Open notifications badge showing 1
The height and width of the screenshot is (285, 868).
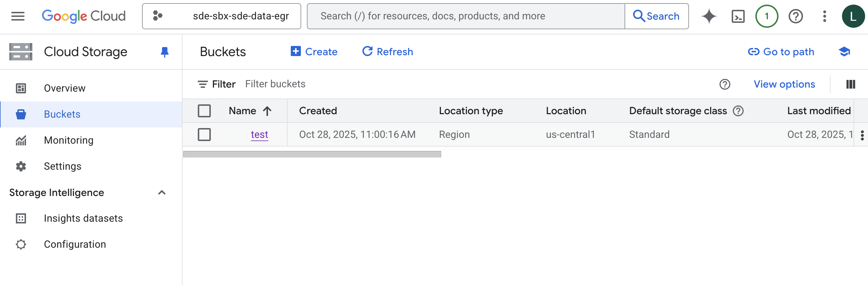(767, 16)
